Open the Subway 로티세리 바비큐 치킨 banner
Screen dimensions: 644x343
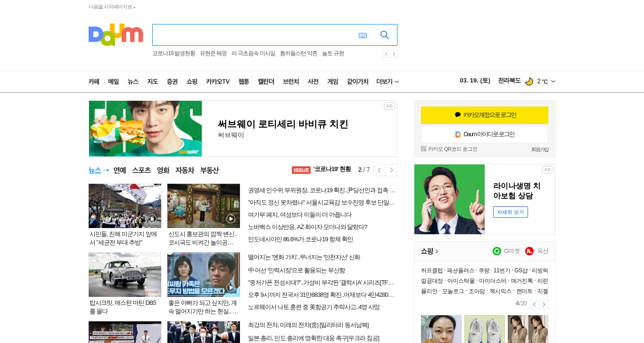[243, 129]
